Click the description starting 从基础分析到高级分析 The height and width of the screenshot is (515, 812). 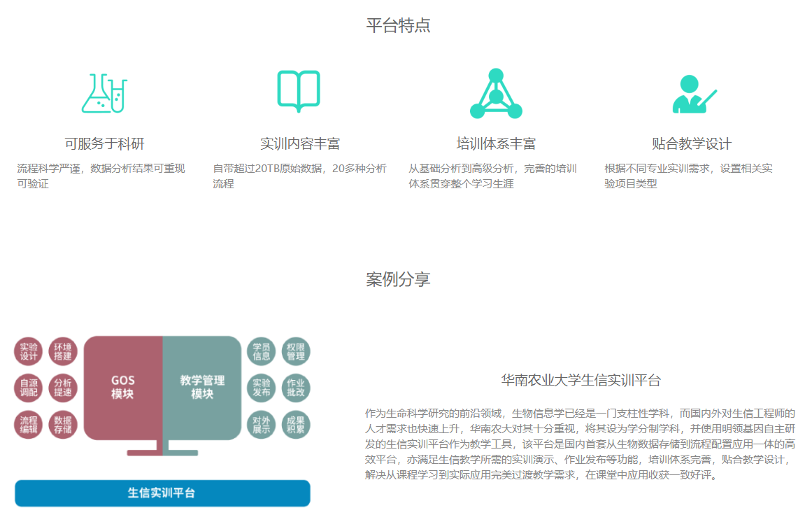(492, 176)
